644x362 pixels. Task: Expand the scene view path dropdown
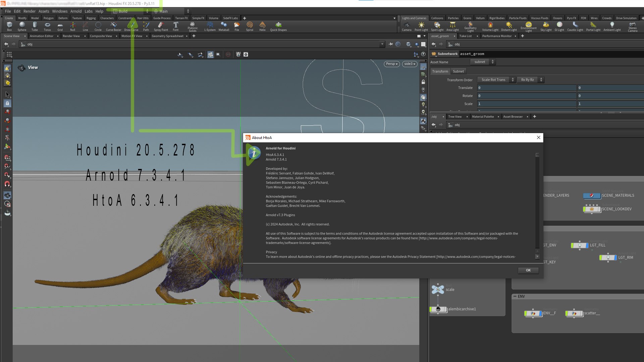click(382, 44)
